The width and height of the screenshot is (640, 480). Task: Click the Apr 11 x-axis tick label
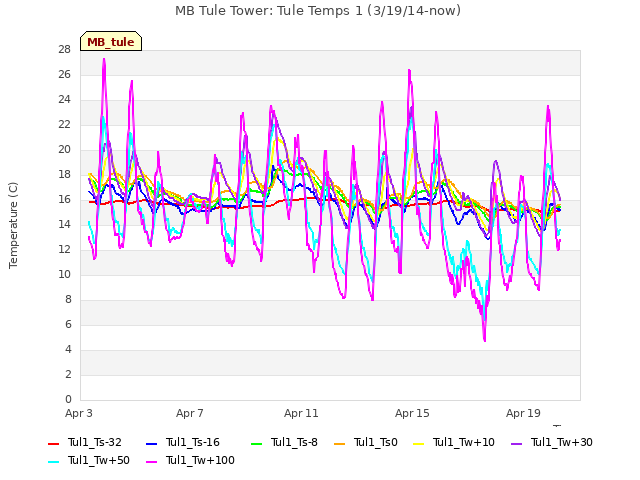[301, 413]
